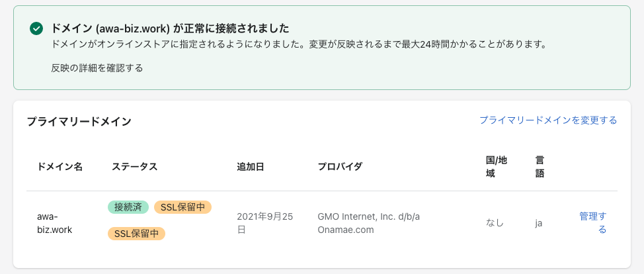
Task: Click the 追加日 column header
Action: (x=250, y=167)
